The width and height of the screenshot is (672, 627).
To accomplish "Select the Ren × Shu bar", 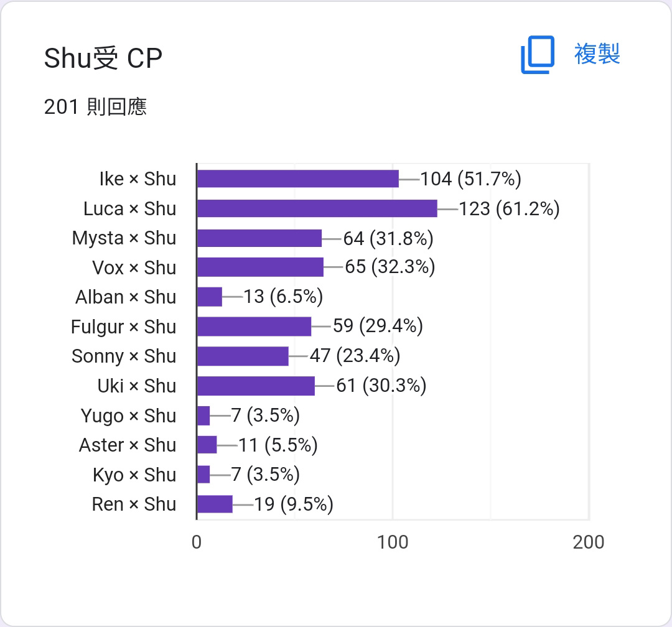I will click(x=215, y=504).
